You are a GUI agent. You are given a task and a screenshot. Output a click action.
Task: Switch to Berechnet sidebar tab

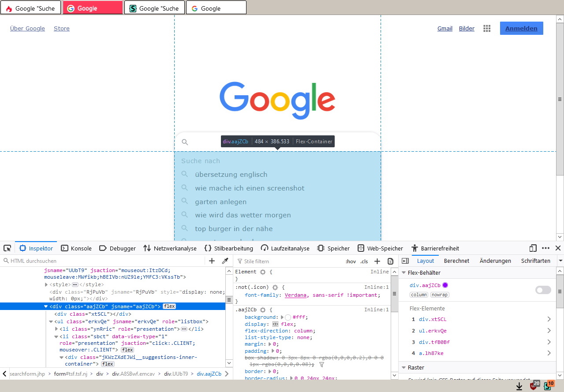(x=456, y=261)
